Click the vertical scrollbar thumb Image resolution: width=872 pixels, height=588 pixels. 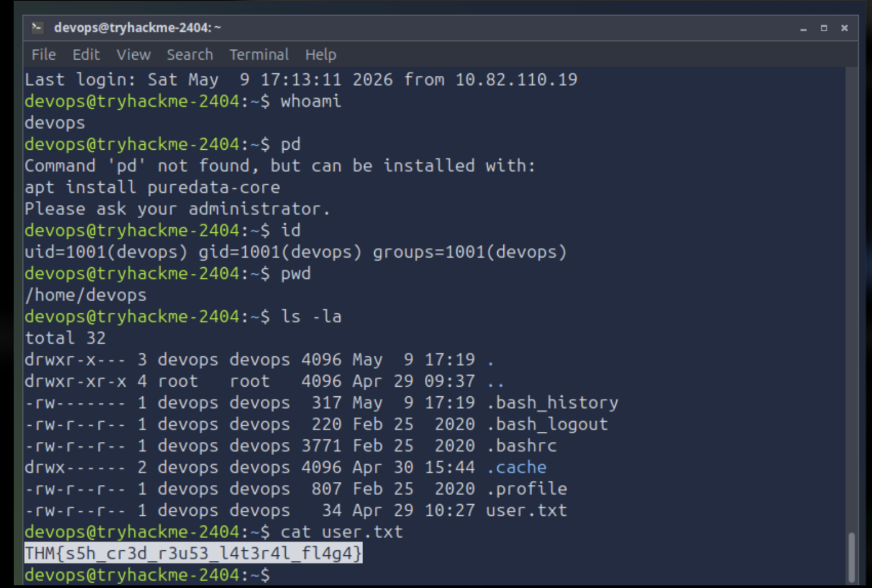[852, 557]
